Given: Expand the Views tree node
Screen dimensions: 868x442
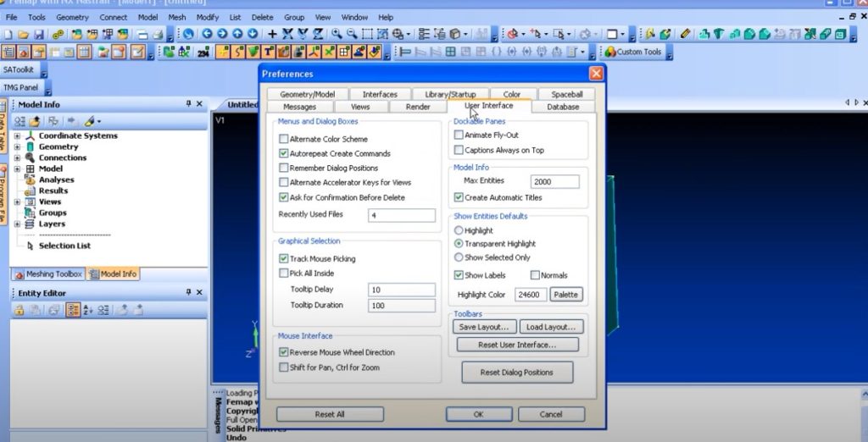Looking at the screenshot, I should pos(17,202).
